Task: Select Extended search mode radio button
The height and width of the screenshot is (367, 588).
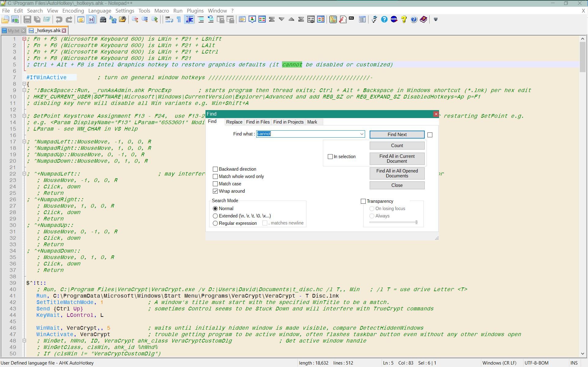Action: [x=215, y=216]
